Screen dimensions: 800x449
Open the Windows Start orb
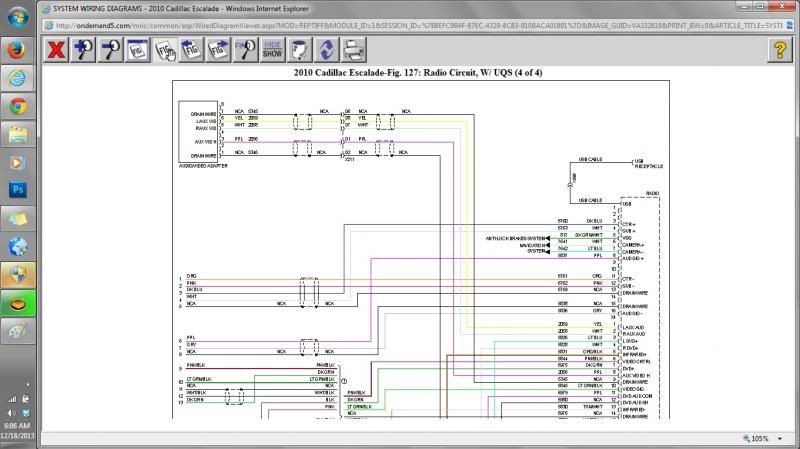18,17
